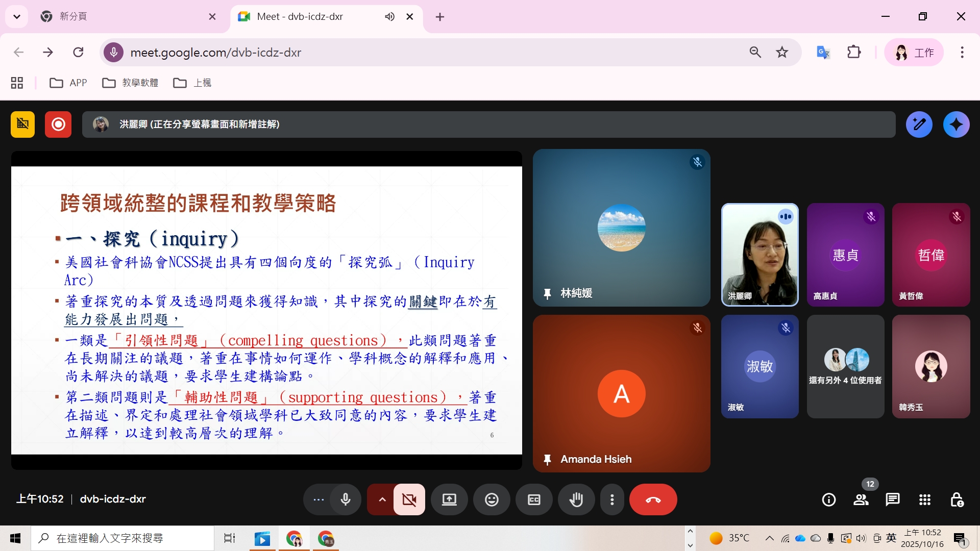Open the in-call chat panel
This screenshot has width=980, height=551.
[893, 499]
